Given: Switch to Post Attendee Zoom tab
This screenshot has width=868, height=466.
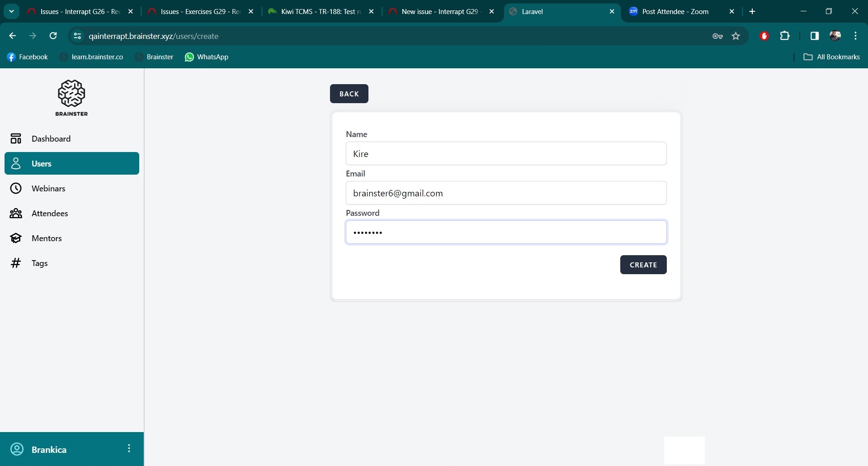Looking at the screenshot, I should point(675,12).
